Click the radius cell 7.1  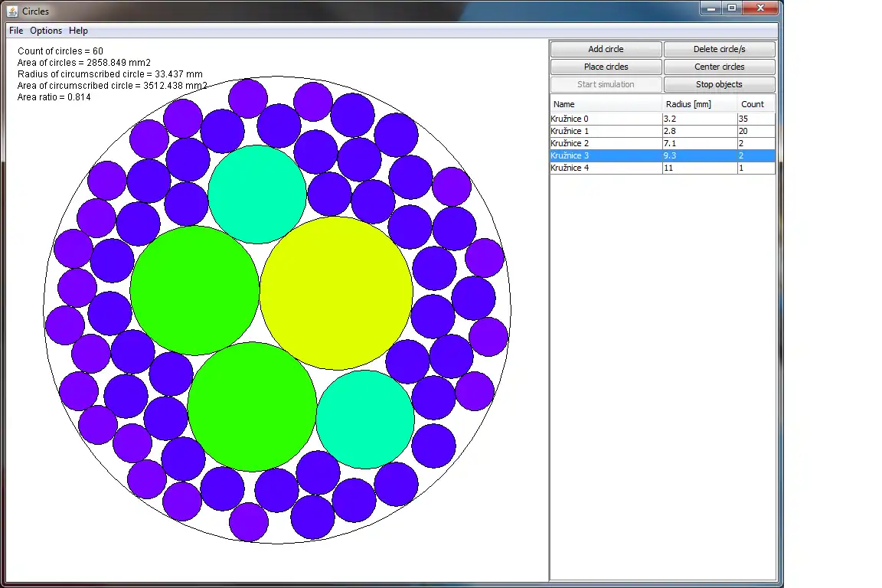pyautogui.click(x=700, y=143)
